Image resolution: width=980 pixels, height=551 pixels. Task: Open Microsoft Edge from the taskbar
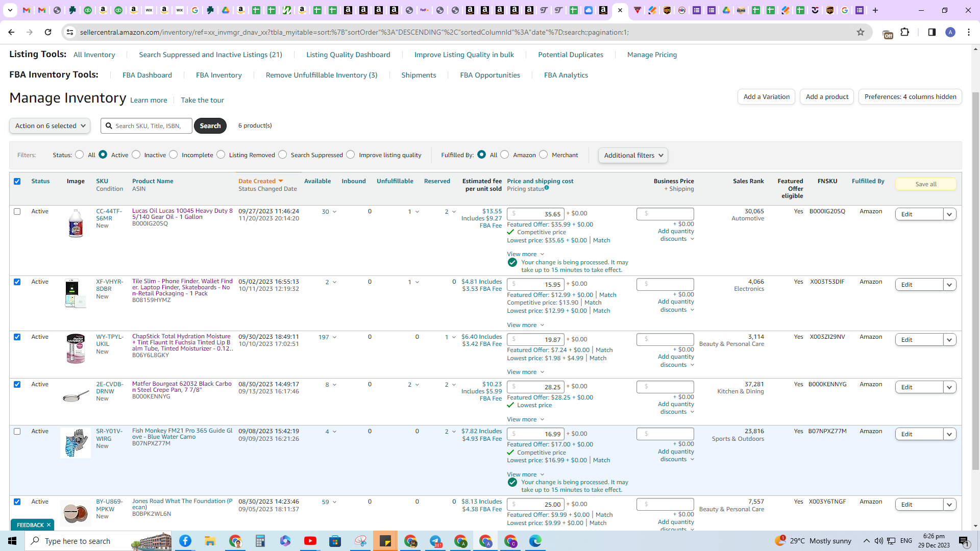coord(535,541)
